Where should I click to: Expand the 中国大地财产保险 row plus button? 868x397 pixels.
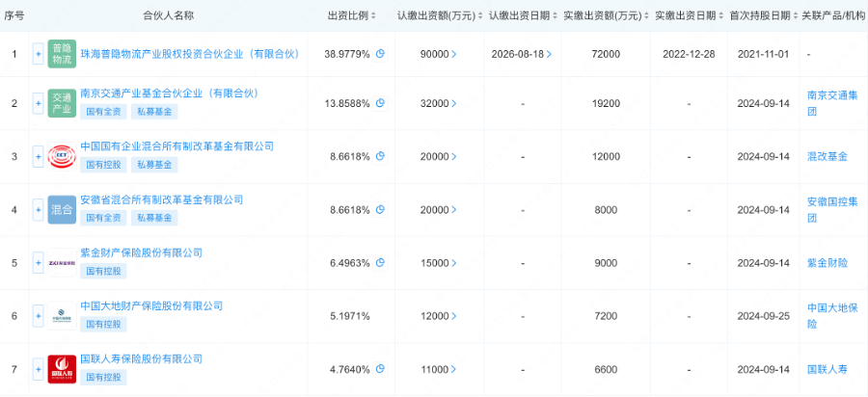pyautogui.click(x=39, y=316)
